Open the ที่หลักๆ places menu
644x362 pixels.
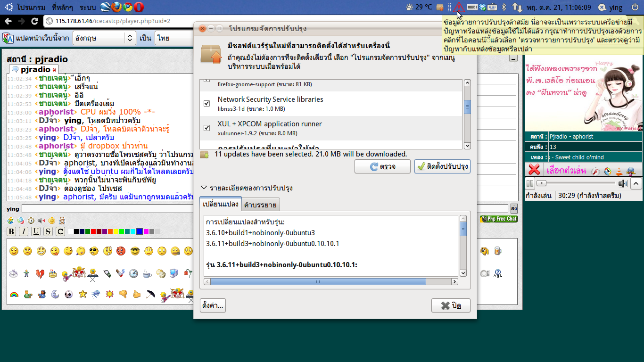click(62, 7)
